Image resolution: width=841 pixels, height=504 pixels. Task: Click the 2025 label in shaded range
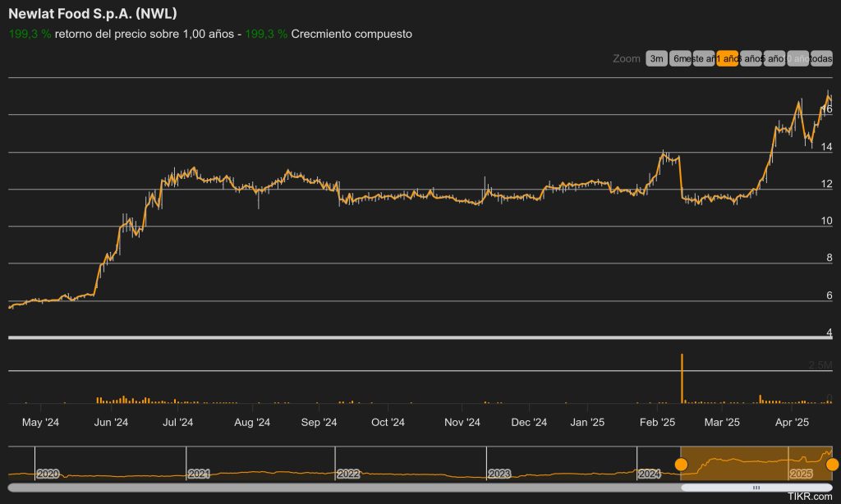pyautogui.click(x=801, y=474)
